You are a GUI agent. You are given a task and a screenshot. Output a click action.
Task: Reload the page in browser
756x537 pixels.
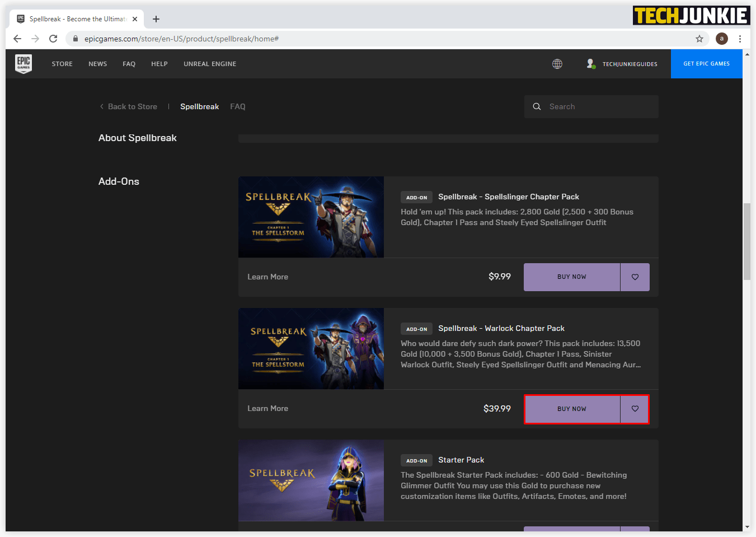pyautogui.click(x=53, y=39)
